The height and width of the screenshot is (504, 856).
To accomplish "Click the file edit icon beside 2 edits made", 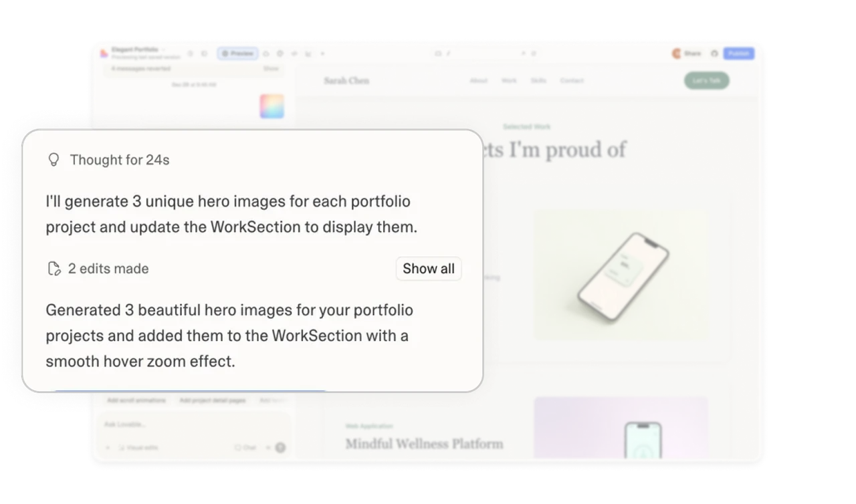I will tap(54, 269).
